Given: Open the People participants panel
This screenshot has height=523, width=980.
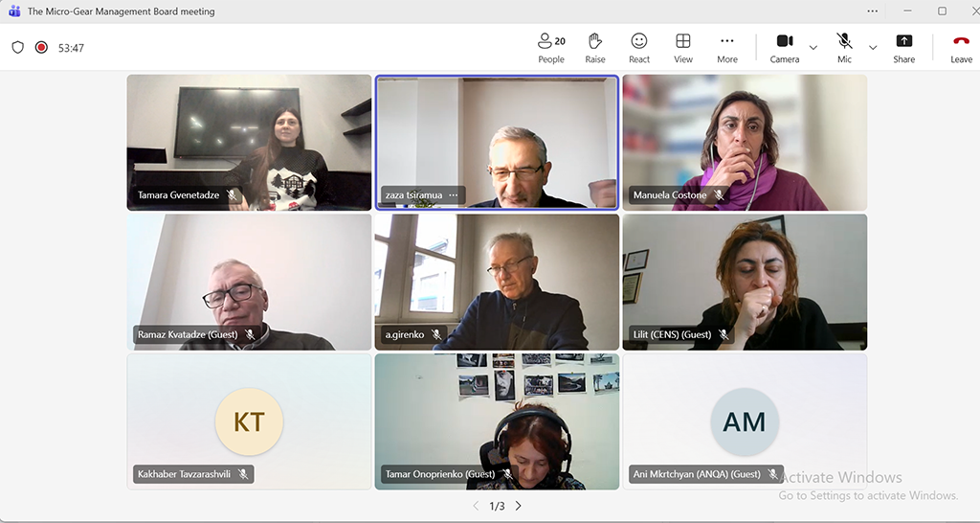Looking at the screenshot, I should [x=551, y=47].
